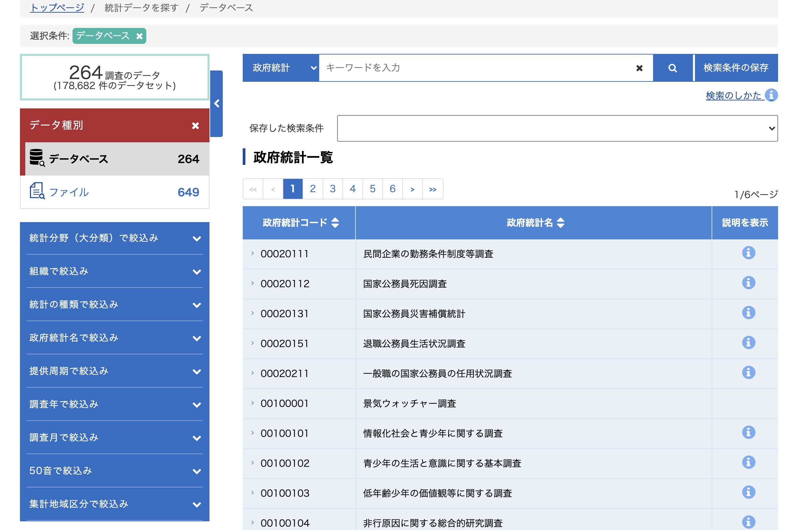Collapse sidebar with left chevron tab

point(217,104)
